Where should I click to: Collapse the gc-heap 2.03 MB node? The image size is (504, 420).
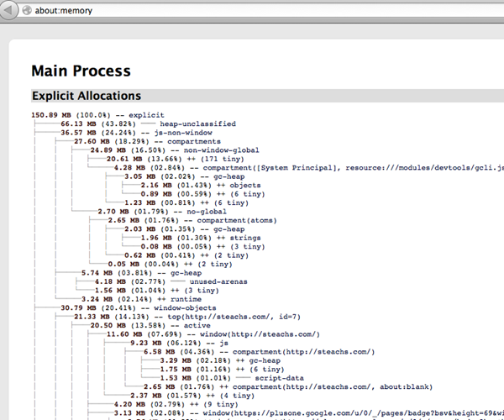click(185, 229)
